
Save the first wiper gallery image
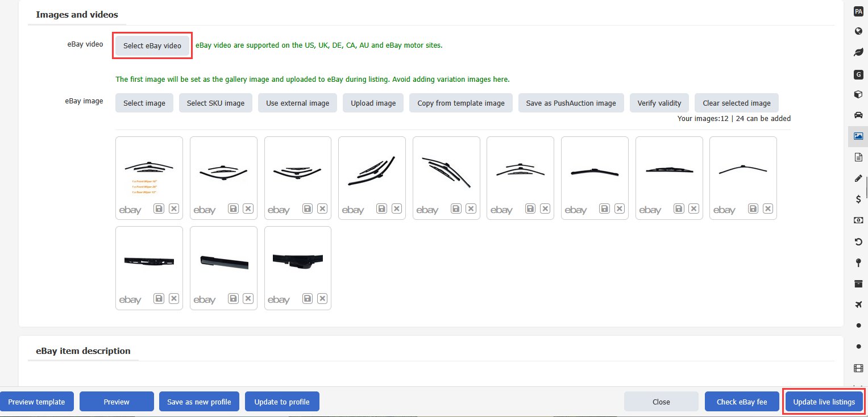click(159, 208)
